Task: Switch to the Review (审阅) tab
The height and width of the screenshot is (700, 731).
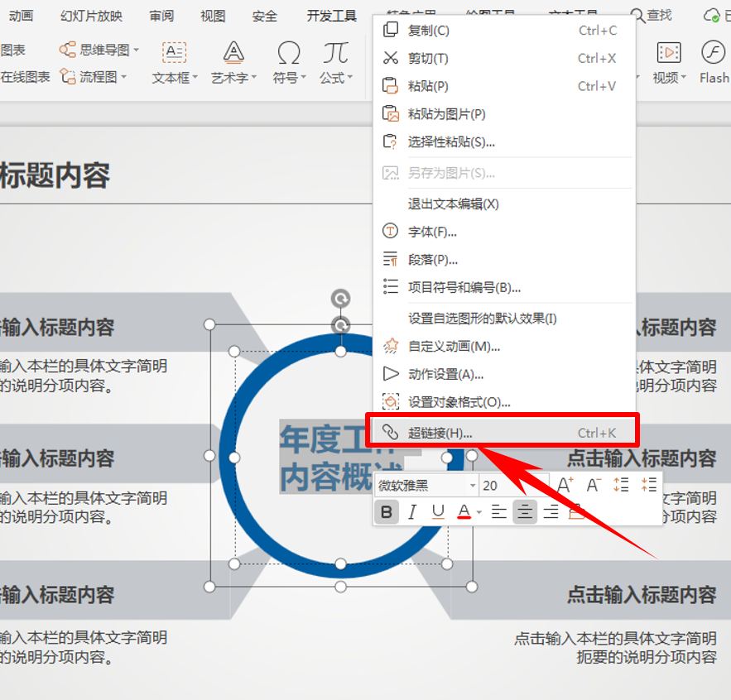Action: 161,16
